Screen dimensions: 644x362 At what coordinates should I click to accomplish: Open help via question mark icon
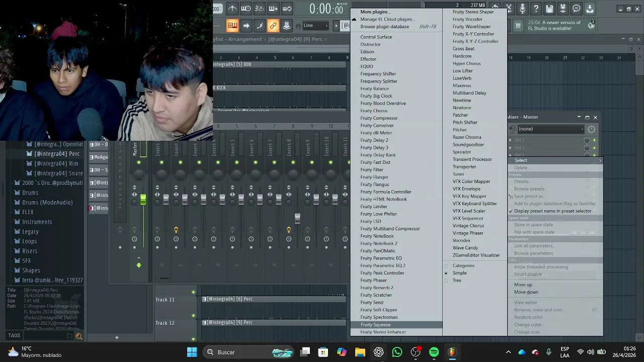[536, 9]
